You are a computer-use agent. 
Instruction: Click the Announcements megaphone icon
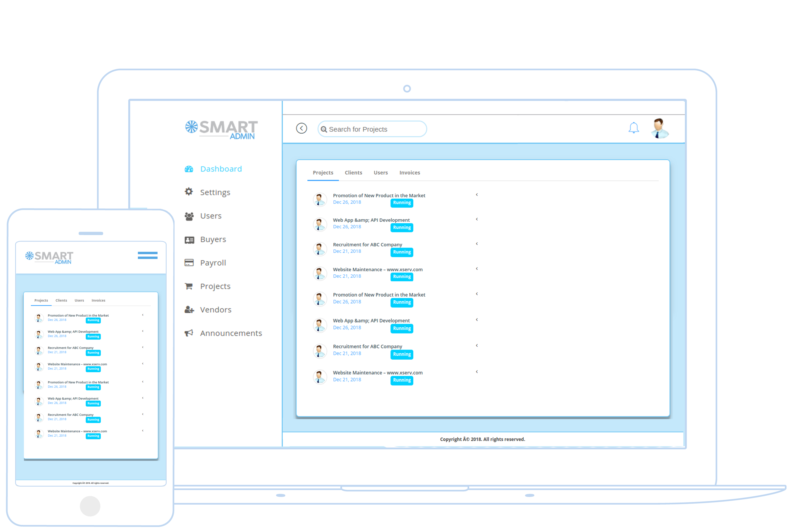point(189,333)
